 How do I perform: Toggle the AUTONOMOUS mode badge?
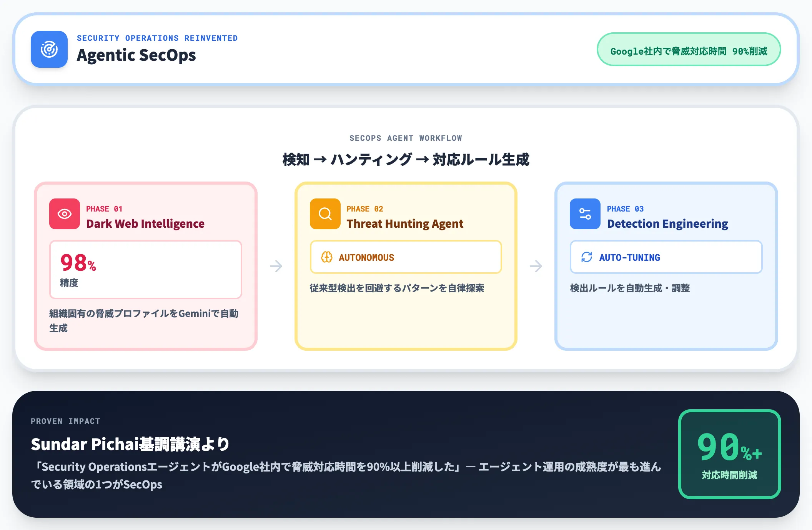coord(405,257)
